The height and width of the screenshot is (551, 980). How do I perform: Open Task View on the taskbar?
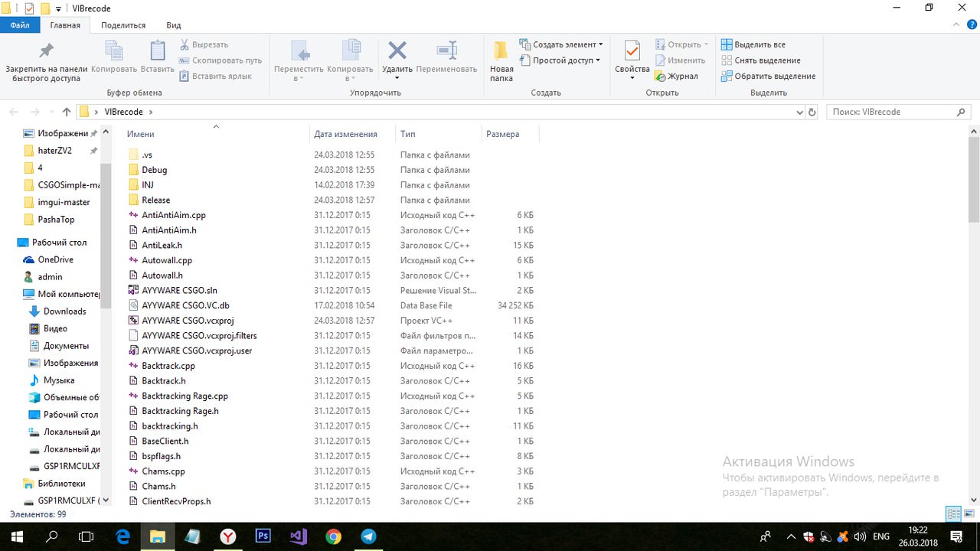(87, 536)
